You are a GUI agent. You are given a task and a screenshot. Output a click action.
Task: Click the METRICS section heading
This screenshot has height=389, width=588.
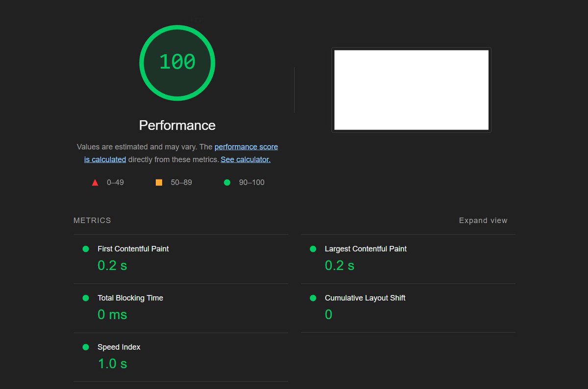[x=92, y=220]
